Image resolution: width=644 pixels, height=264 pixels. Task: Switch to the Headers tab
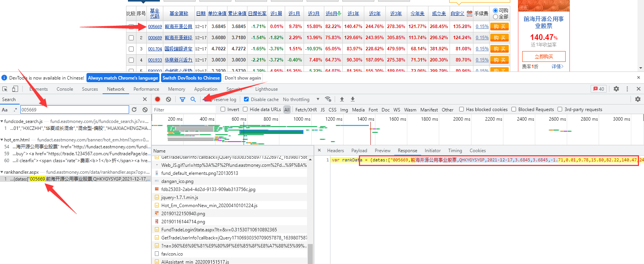[335, 151]
